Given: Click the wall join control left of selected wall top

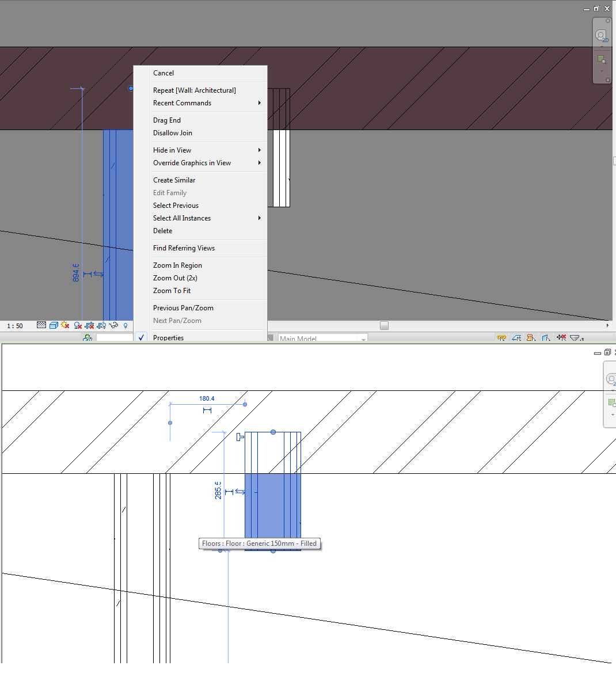Looking at the screenshot, I should 240,436.
